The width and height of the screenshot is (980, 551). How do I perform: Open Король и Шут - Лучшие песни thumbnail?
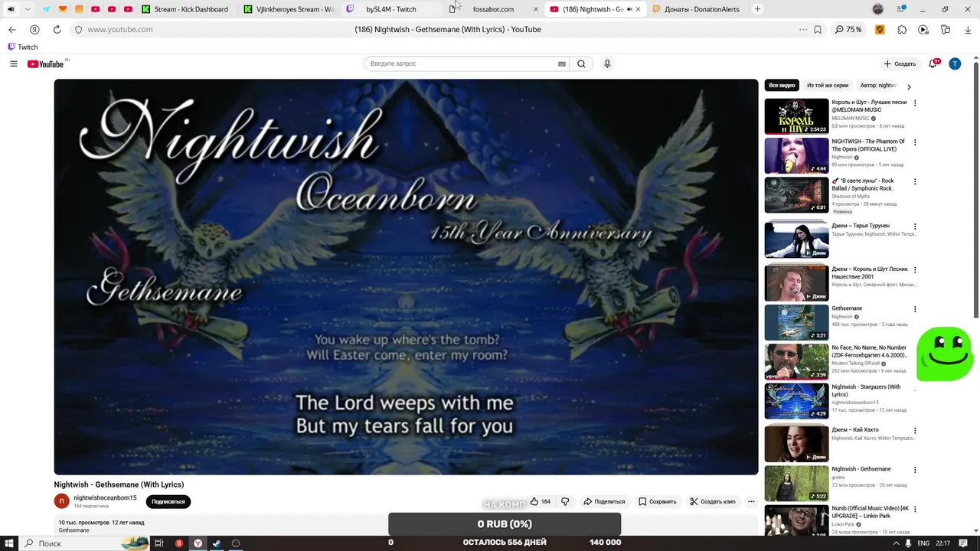(796, 116)
